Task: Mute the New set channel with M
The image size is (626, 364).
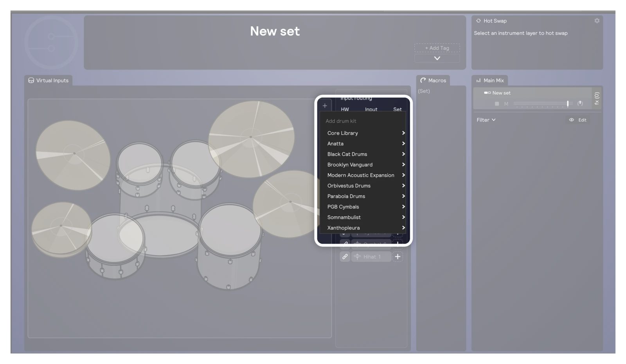Action: tap(506, 104)
